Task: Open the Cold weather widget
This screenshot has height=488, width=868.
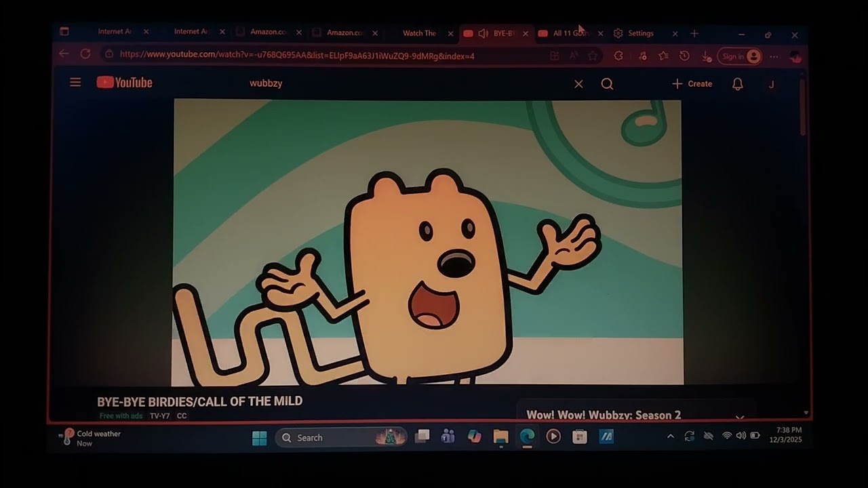Action: (90, 438)
